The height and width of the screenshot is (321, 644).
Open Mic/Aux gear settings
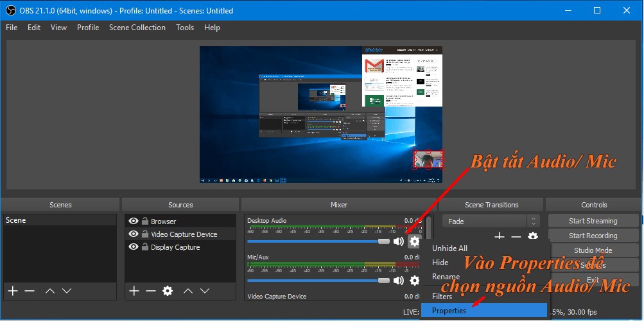[x=414, y=281]
